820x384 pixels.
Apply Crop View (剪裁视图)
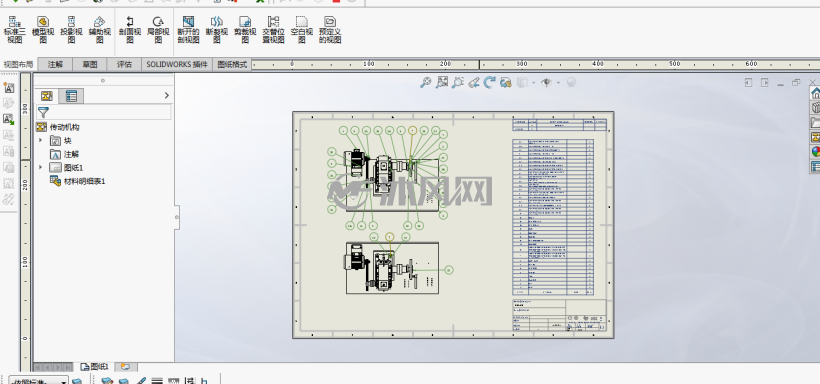pyautogui.click(x=245, y=29)
